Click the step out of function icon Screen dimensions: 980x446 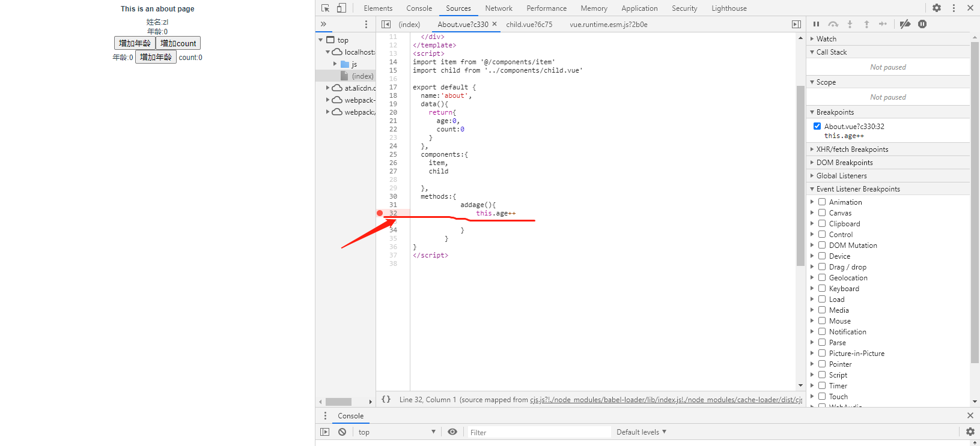[866, 24]
